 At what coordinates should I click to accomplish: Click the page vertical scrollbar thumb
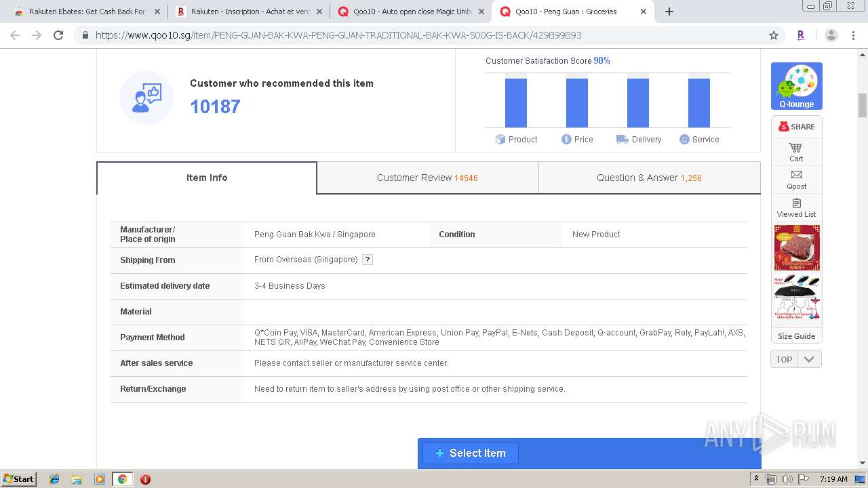(x=863, y=105)
